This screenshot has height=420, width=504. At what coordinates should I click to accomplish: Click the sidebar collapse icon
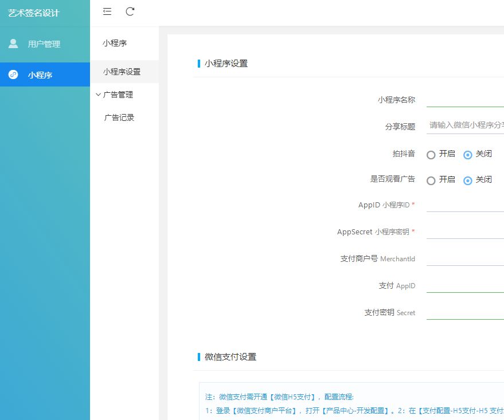[107, 11]
